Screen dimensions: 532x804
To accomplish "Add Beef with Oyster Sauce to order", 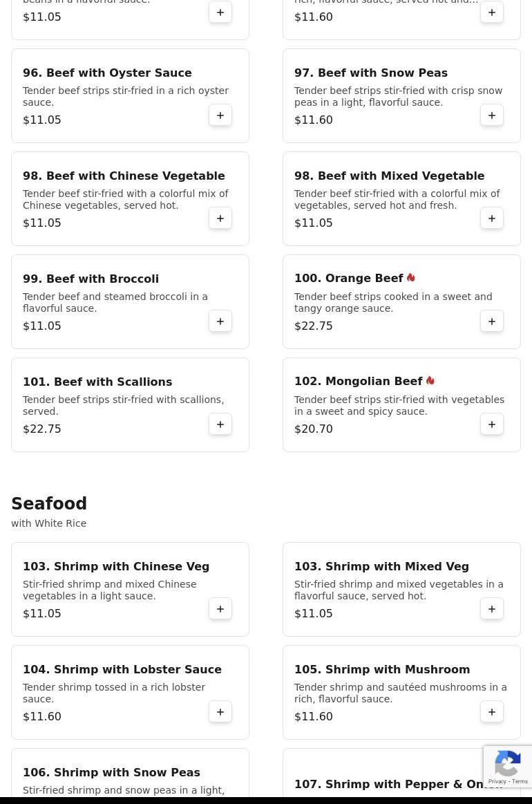I will pyautogui.click(x=220, y=115).
